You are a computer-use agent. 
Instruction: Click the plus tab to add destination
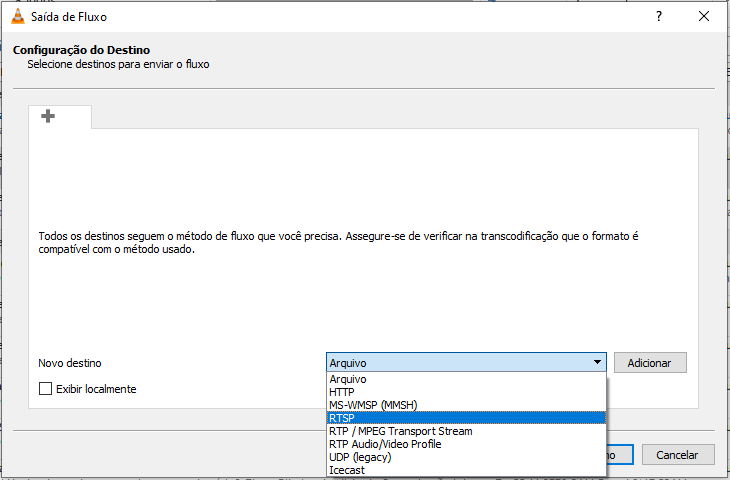(48, 115)
